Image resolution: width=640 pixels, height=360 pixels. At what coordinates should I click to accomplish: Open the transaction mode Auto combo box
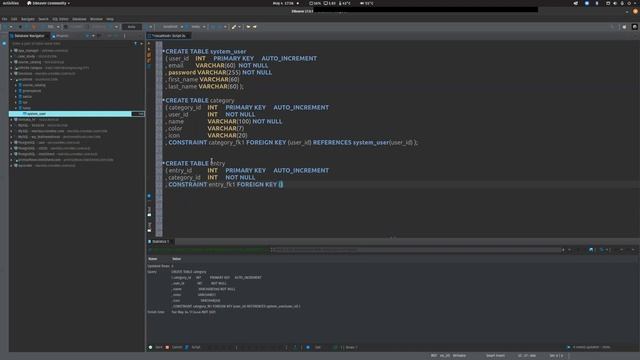[x=132, y=27]
